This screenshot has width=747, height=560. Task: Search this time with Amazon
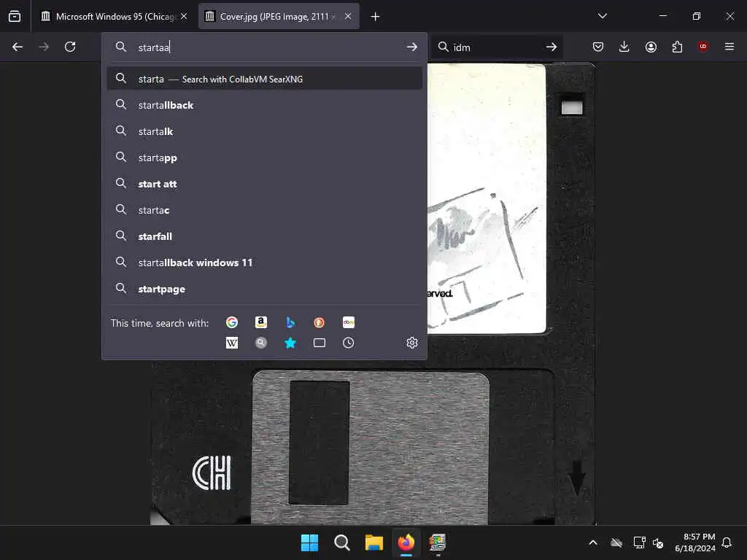point(260,322)
